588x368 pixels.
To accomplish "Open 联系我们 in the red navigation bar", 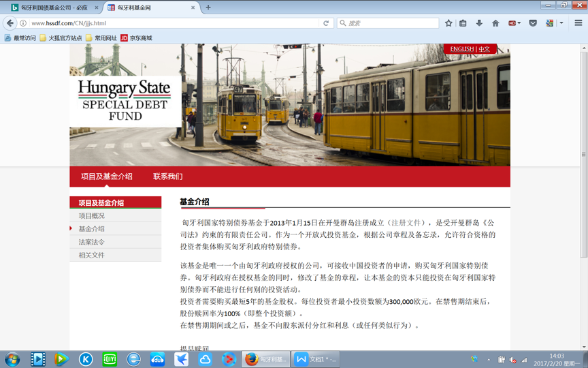I will pos(167,177).
